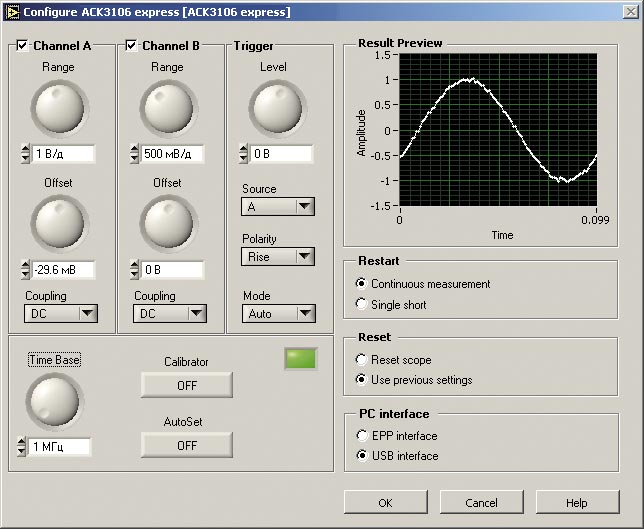Toggle the Calibrator OFF button
Viewport: 644px width, 529px height.
(187, 385)
